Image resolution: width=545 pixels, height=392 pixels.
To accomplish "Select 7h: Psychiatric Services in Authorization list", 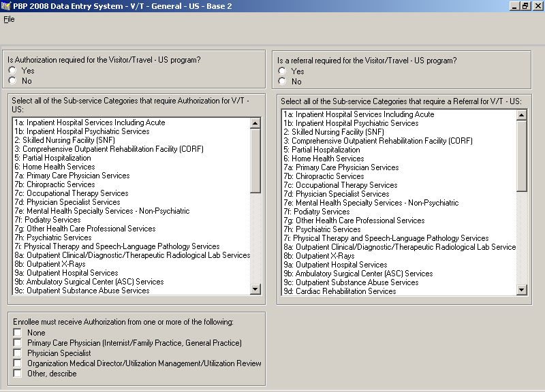I will coord(131,238).
